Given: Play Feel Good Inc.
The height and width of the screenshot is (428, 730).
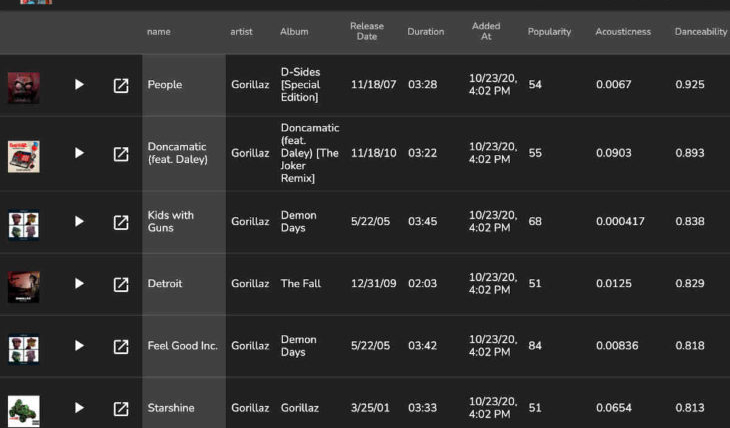Looking at the screenshot, I should (79, 346).
